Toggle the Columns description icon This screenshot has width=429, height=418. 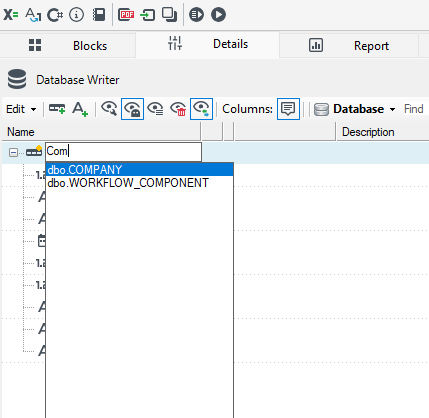pos(288,109)
